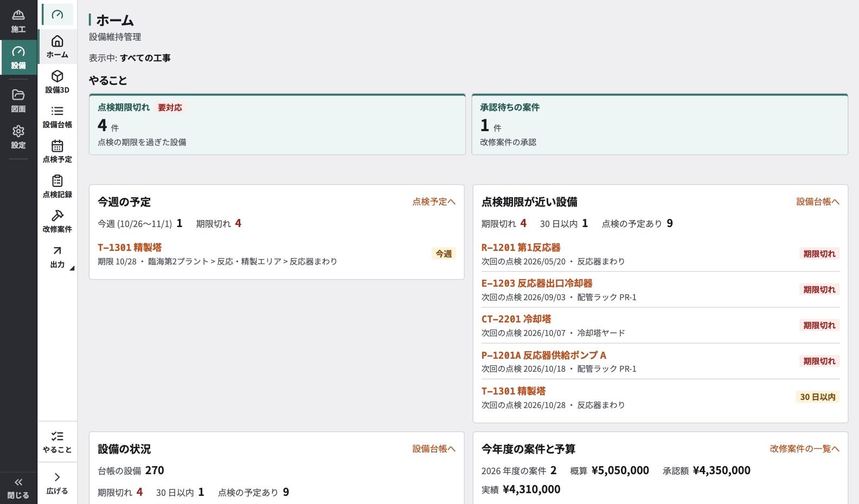Open E-1203 反応器出口冷却器 equipment
The height and width of the screenshot is (504, 859).
click(x=537, y=283)
